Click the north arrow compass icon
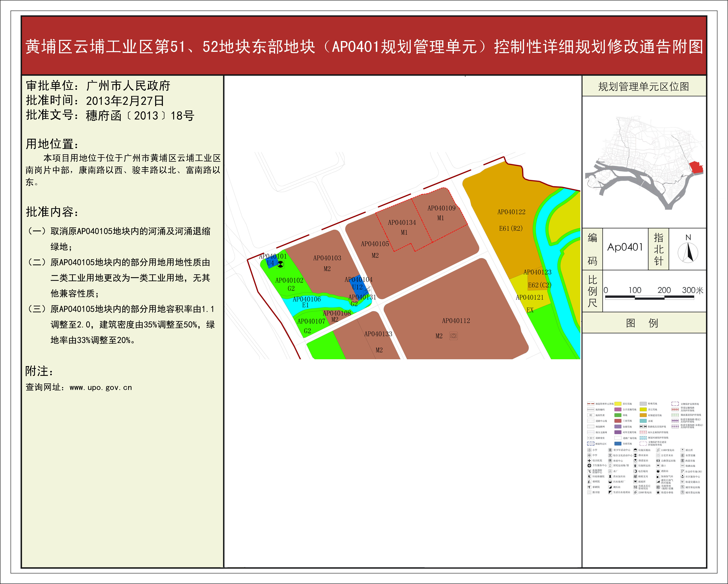 point(688,253)
